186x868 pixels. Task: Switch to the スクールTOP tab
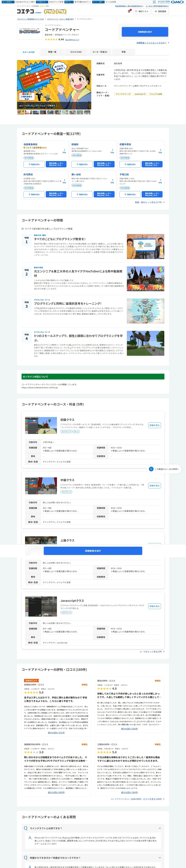click(x=28, y=52)
